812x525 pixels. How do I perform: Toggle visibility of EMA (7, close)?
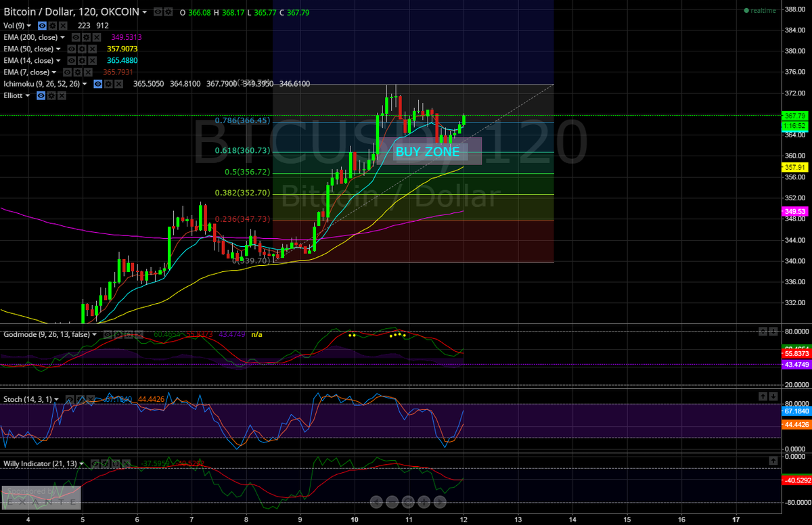67,72
